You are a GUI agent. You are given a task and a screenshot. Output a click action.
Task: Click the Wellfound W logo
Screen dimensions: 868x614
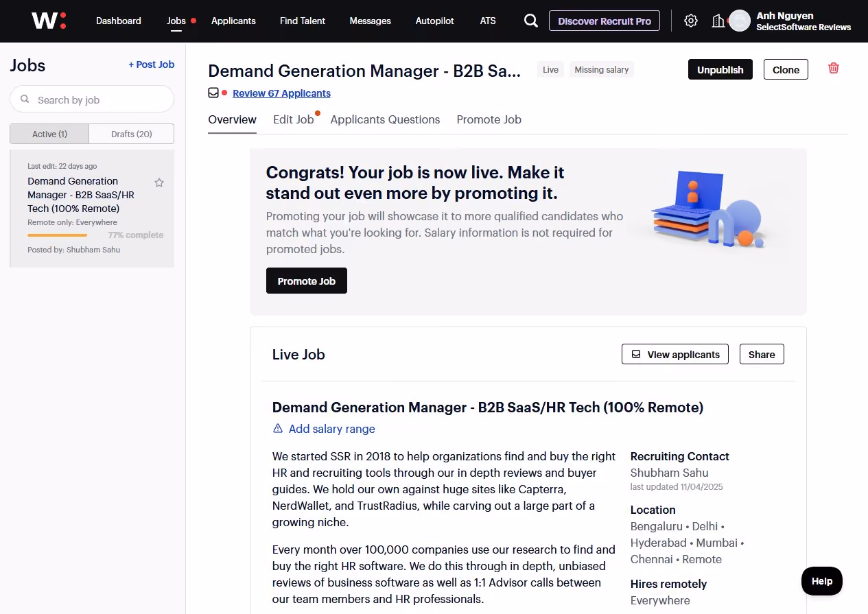point(49,21)
